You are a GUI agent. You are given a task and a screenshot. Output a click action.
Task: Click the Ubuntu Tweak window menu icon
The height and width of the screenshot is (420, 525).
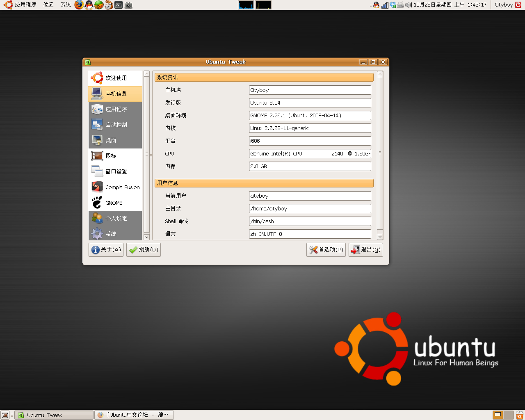(87, 62)
